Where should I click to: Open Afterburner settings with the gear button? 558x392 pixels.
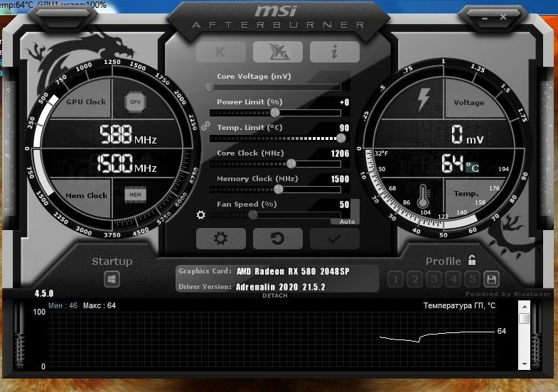[x=220, y=239]
